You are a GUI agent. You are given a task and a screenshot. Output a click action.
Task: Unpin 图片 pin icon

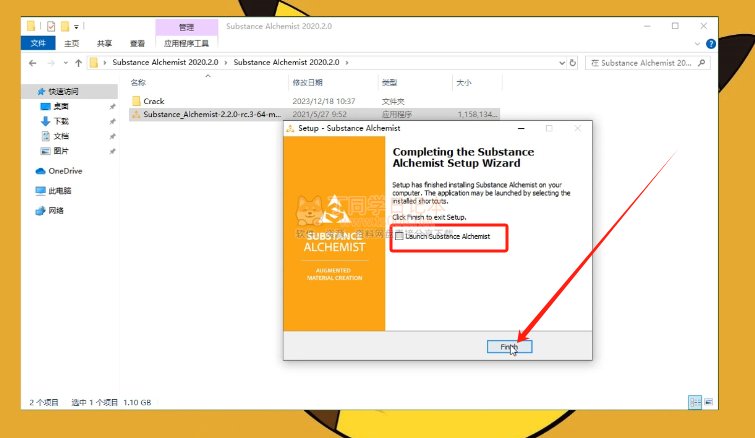click(x=112, y=151)
